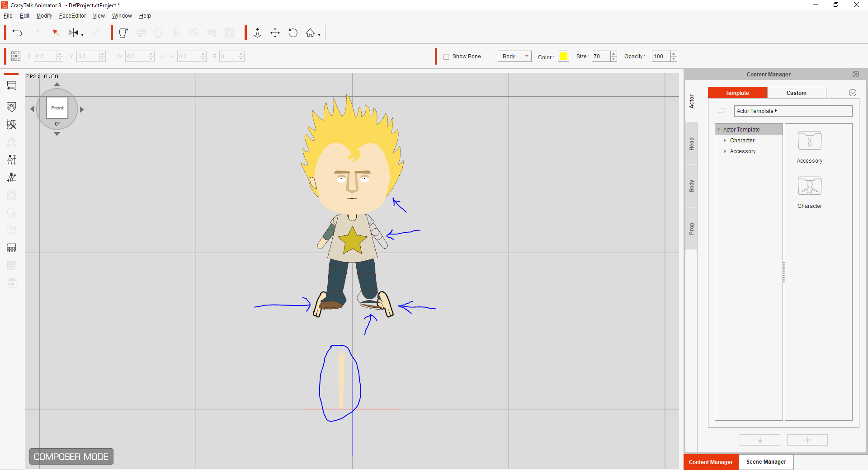Open the FaceEditor menu

click(x=72, y=16)
